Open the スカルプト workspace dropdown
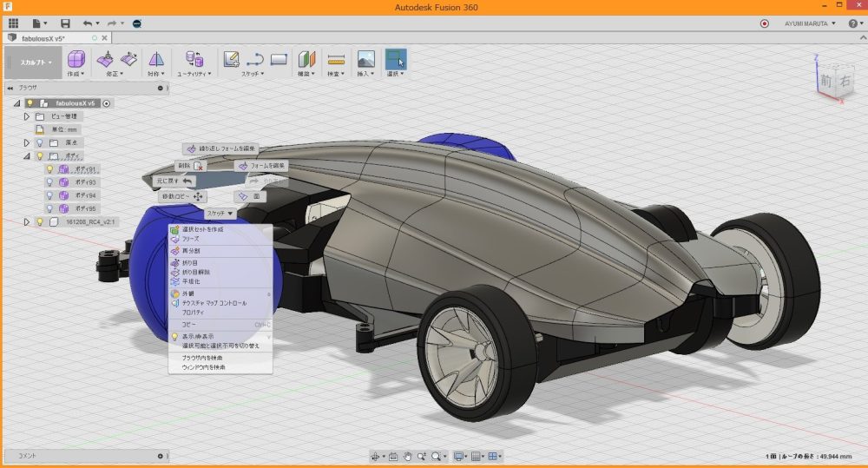Viewport: 868px width, 468px height. pos(35,63)
